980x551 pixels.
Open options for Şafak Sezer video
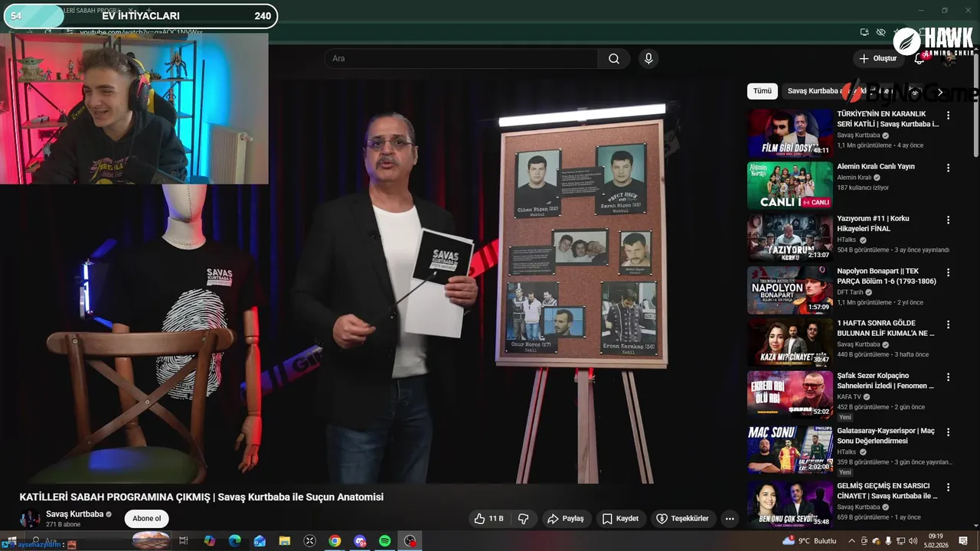tap(948, 377)
